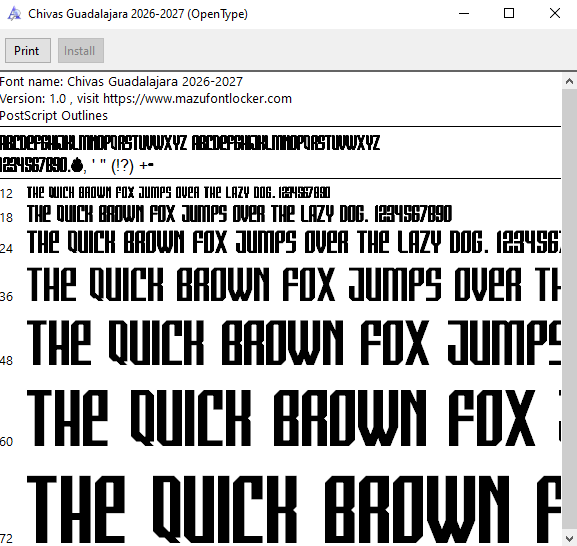Click the font viewer app icon in title bar
Viewport: 577px width, 546px height.
(x=14, y=14)
